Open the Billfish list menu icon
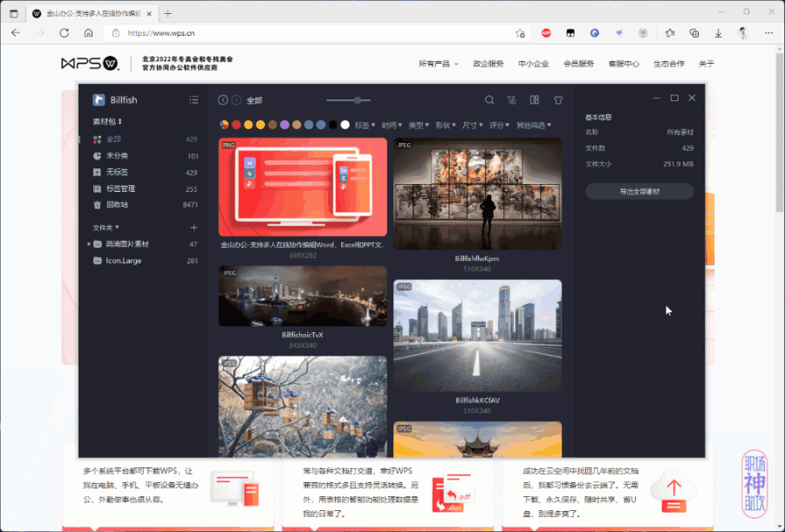The height and width of the screenshot is (532, 785). (194, 100)
